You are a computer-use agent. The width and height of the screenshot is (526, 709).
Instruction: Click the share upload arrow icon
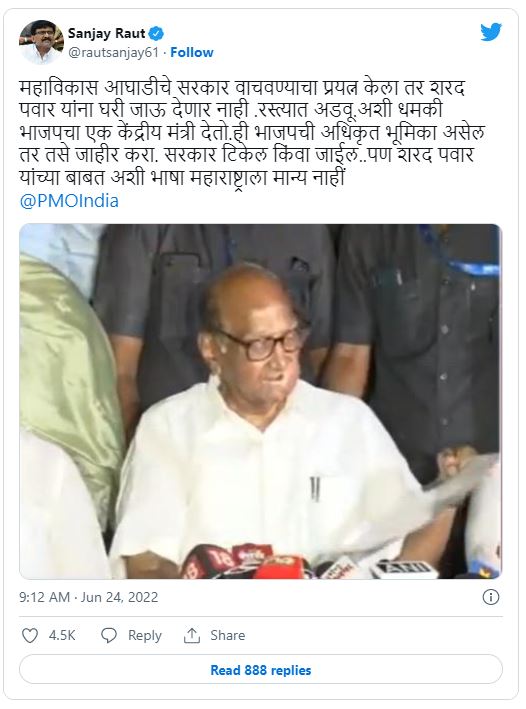click(x=192, y=635)
